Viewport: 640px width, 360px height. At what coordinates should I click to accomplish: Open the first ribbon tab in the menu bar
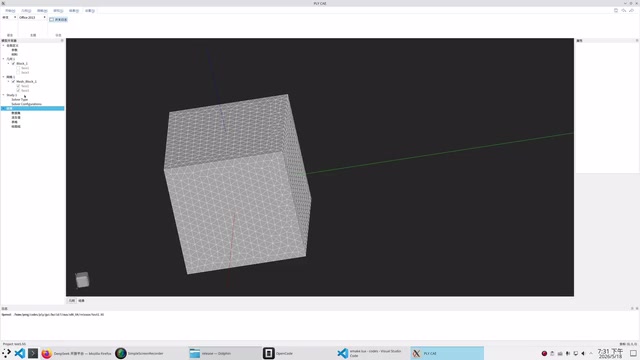click(10, 11)
